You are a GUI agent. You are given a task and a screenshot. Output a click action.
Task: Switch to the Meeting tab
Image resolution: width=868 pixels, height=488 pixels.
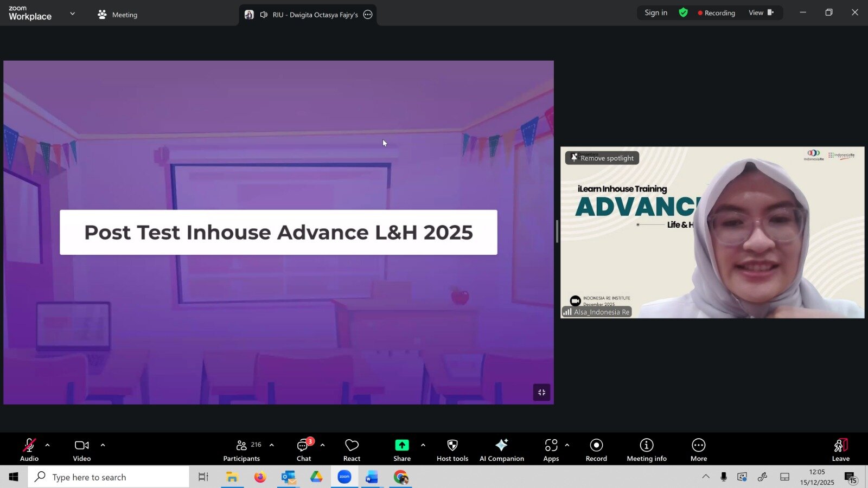[118, 15]
